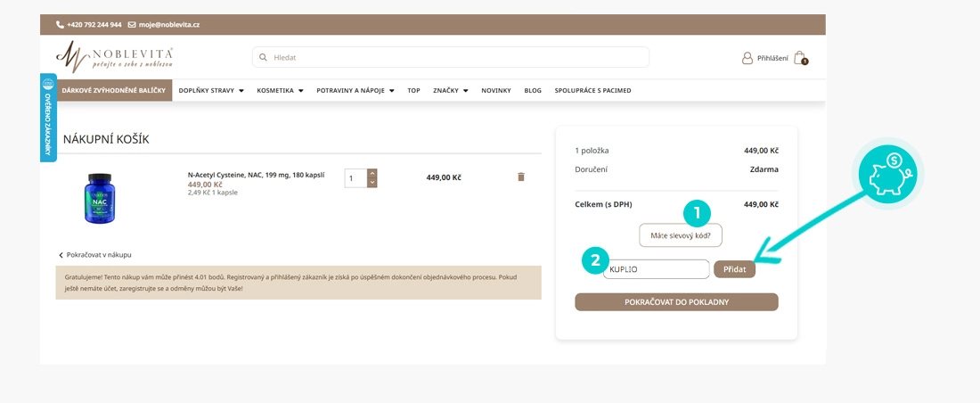The image size is (980, 403).
Task: Click the quantity field showing 1
Action: [x=356, y=178]
